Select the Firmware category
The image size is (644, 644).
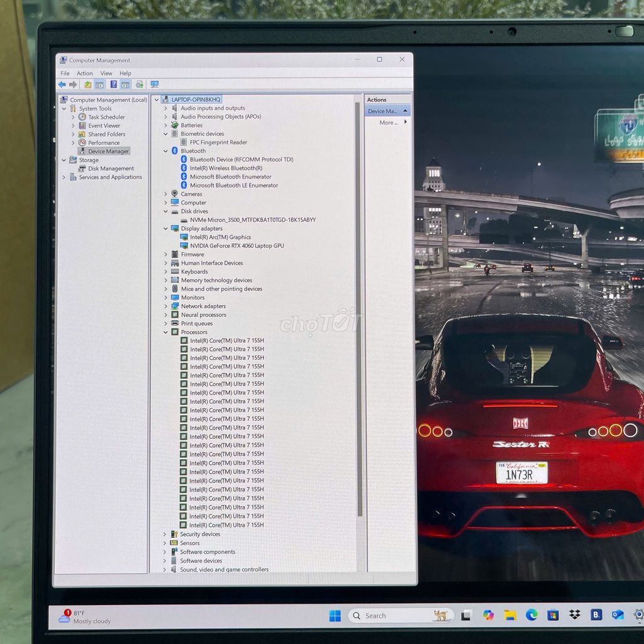192,255
